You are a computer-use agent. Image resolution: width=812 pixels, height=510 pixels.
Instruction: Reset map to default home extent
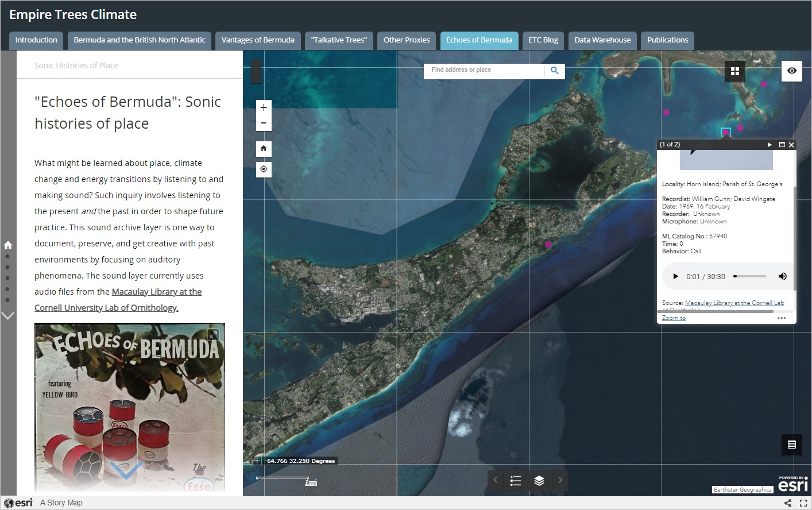point(264,149)
